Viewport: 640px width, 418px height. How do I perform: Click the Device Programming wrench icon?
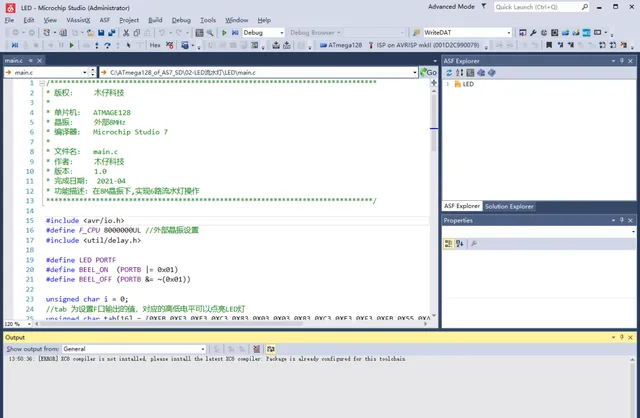[x=533, y=33]
